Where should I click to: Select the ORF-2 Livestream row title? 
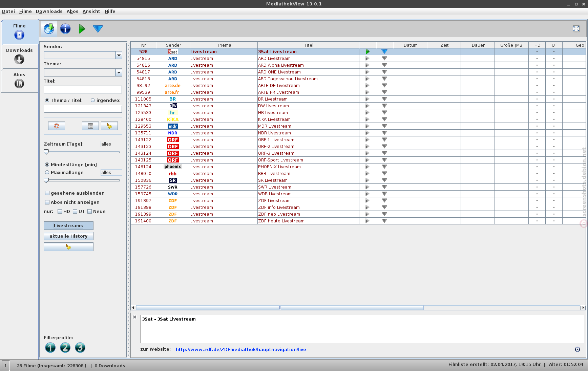276,147
